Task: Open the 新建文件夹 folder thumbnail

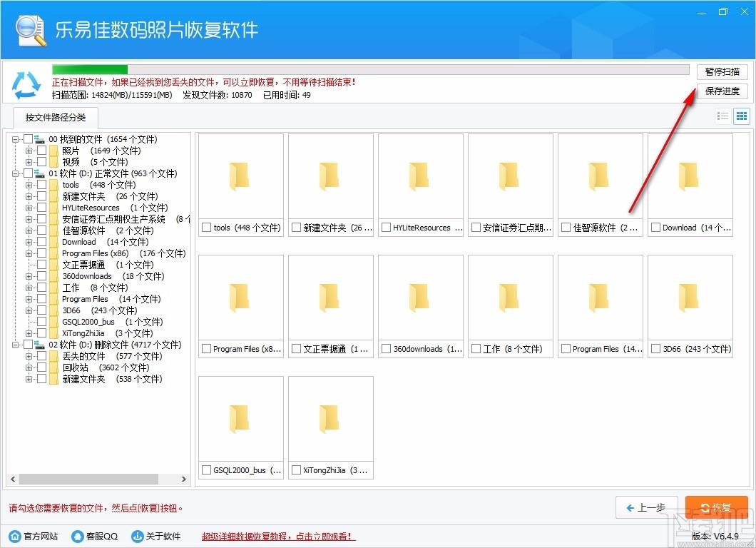Action: tap(331, 176)
